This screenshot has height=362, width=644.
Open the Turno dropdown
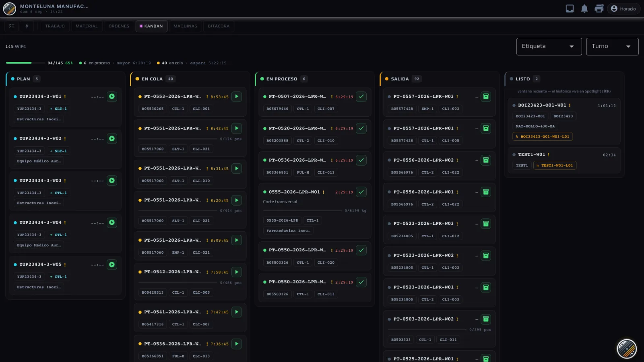[612, 46]
